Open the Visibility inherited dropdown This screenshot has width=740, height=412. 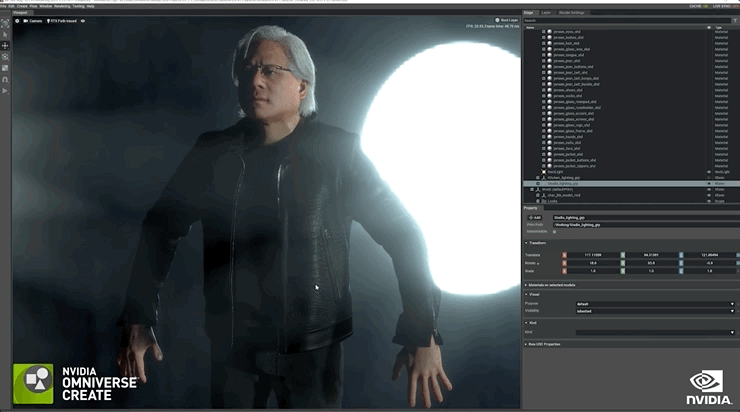click(x=655, y=311)
